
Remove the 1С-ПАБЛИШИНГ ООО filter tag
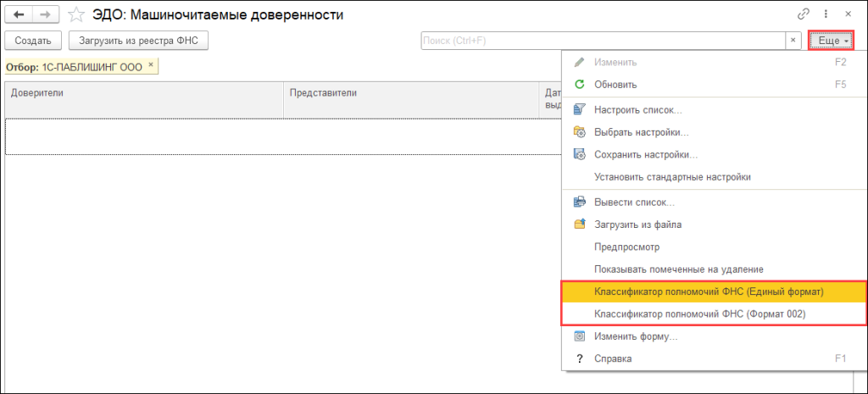pyautogui.click(x=151, y=64)
